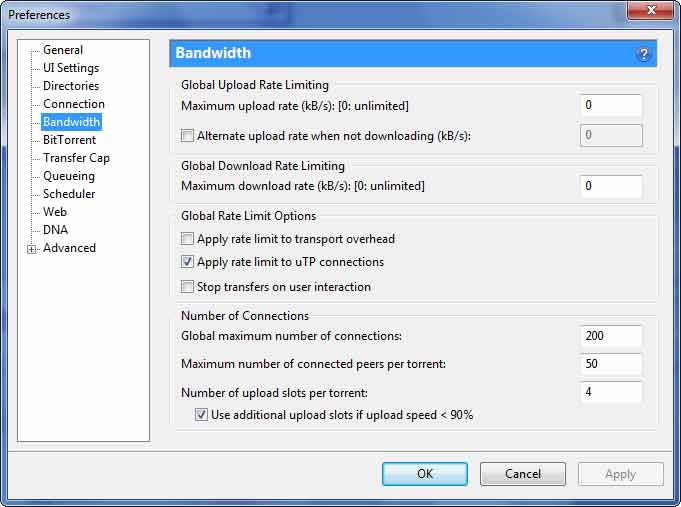The image size is (681, 507).
Task: Check Apply rate limit to transport overhead
Action: pyautogui.click(x=187, y=239)
